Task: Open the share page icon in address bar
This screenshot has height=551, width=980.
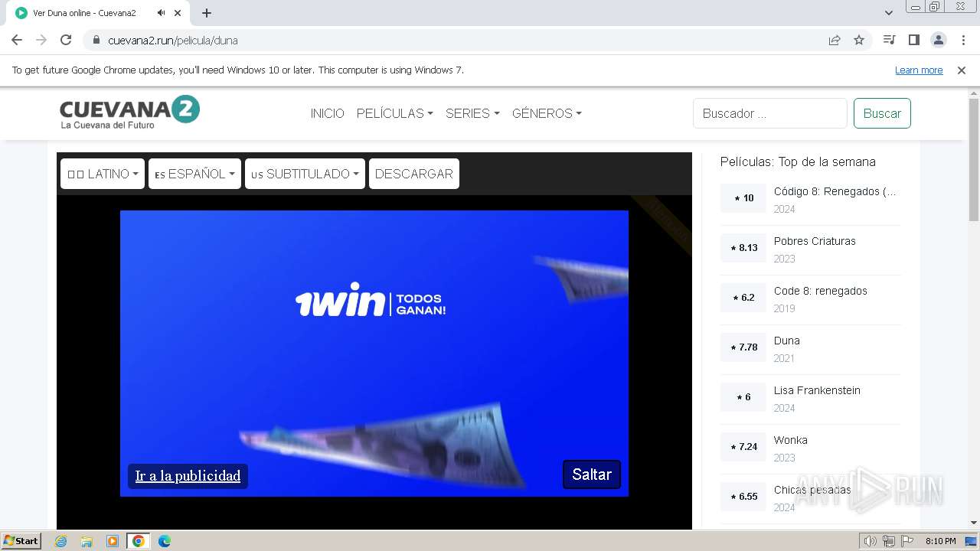Action: click(835, 41)
